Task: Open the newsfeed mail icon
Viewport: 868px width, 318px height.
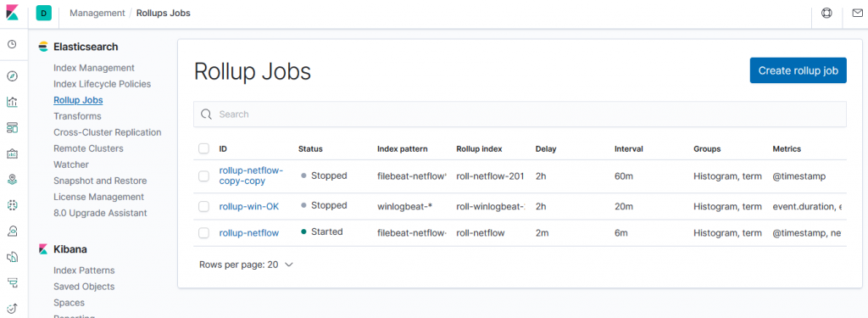Action: pyautogui.click(x=857, y=14)
